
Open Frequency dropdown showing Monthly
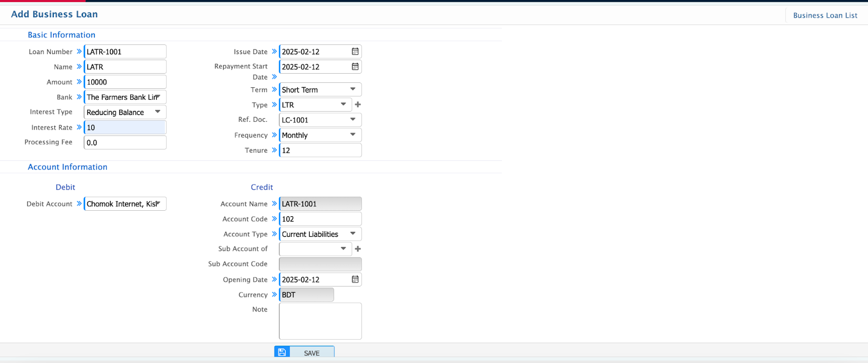click(320, 135)
